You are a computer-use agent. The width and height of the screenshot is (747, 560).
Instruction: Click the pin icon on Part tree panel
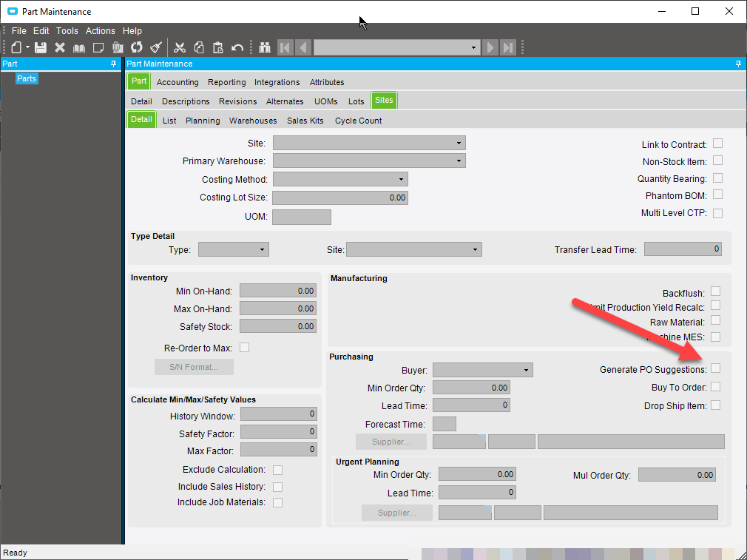(x=113, y=64)
